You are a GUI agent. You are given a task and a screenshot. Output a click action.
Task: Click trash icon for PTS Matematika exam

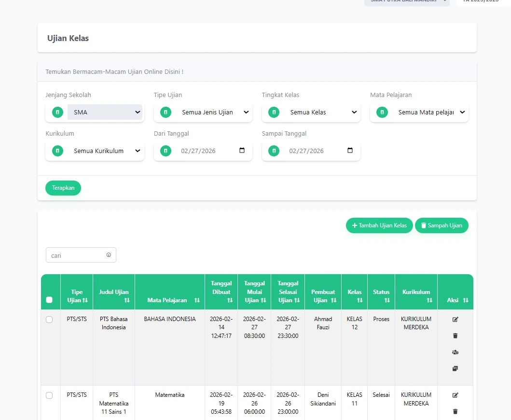(455, 411)
